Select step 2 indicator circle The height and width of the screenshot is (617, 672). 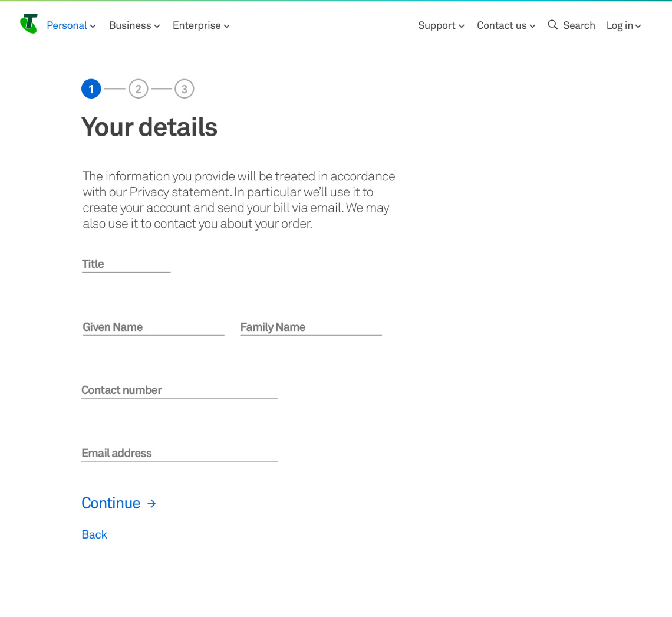pyautogui.click(x=138, y=88)
